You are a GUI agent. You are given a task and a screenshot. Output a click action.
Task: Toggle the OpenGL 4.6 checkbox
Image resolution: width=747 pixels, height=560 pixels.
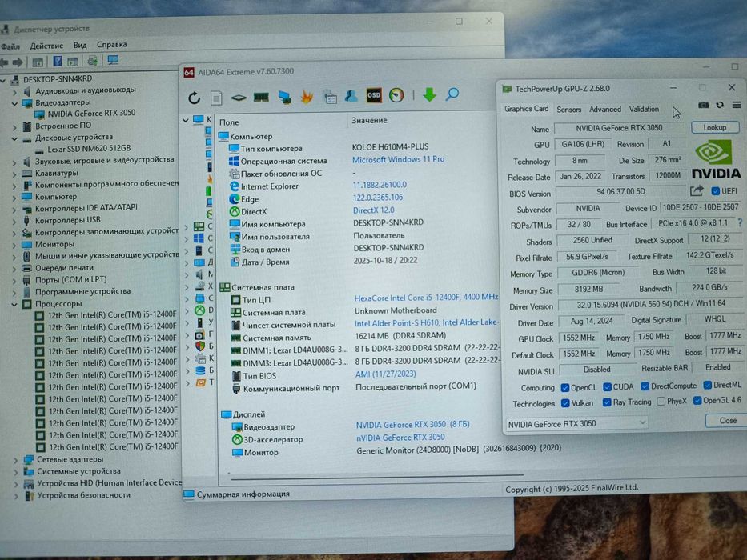pos(697,401)
